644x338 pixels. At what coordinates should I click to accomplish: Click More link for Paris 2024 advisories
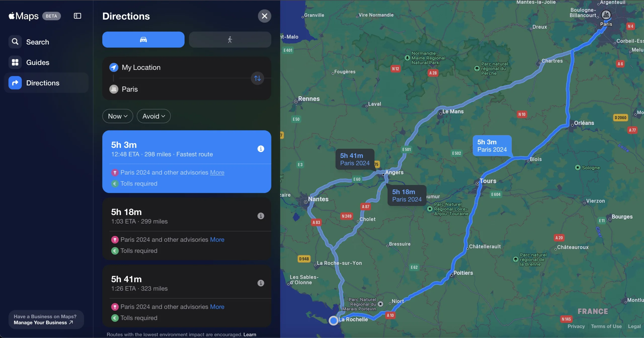click(x=217, y=173)
